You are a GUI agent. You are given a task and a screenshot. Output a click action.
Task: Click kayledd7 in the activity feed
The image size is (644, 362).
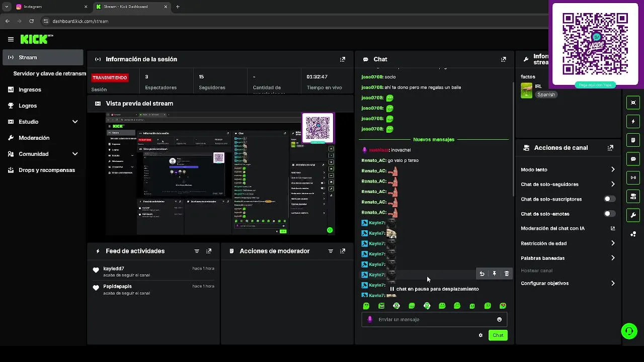pos(114,268)
